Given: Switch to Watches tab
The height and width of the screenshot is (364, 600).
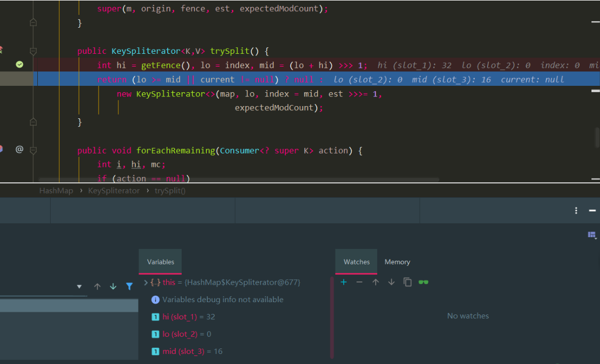Looking at the screenshot, I should [x=356, y=262].
